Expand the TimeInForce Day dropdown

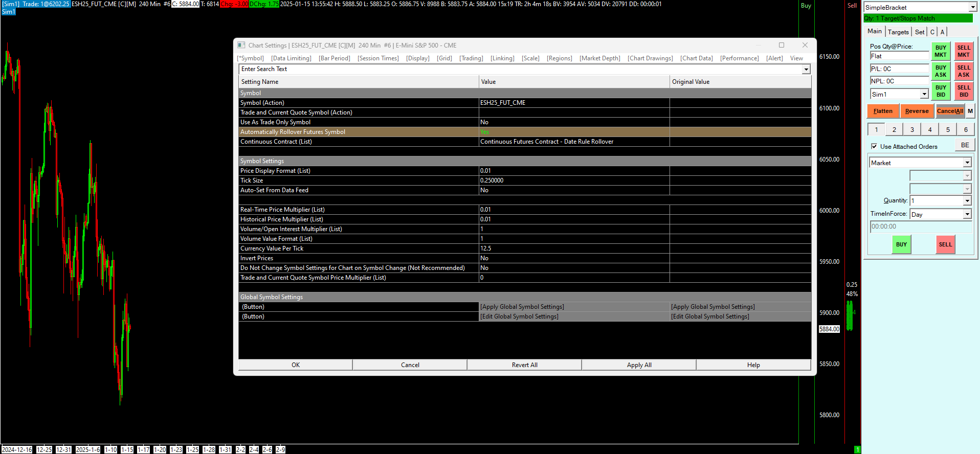coord(967,215)
